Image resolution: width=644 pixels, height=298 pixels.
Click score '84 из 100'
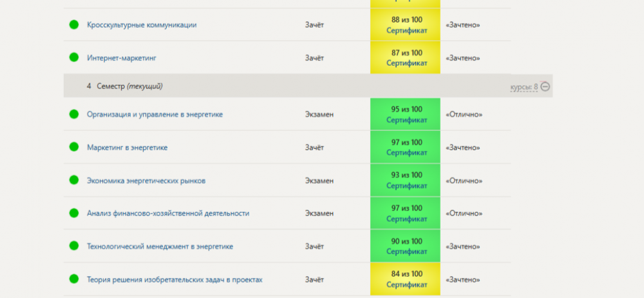[406, 274]
